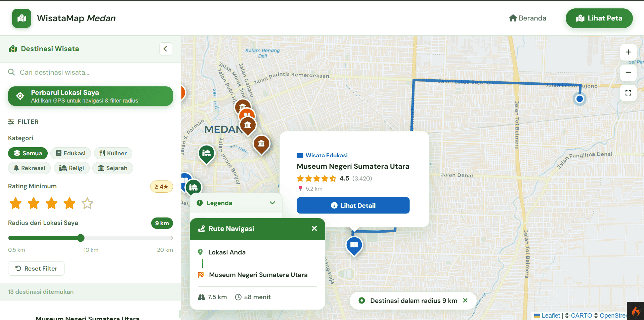644x320 pixels.
Task: Open the Beranda home link
Action: pos(527,18)
